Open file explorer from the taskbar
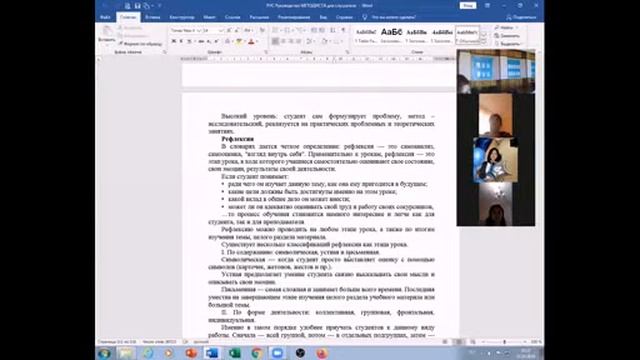The height and width of the screenshot is (360, 640). point(126,353)
